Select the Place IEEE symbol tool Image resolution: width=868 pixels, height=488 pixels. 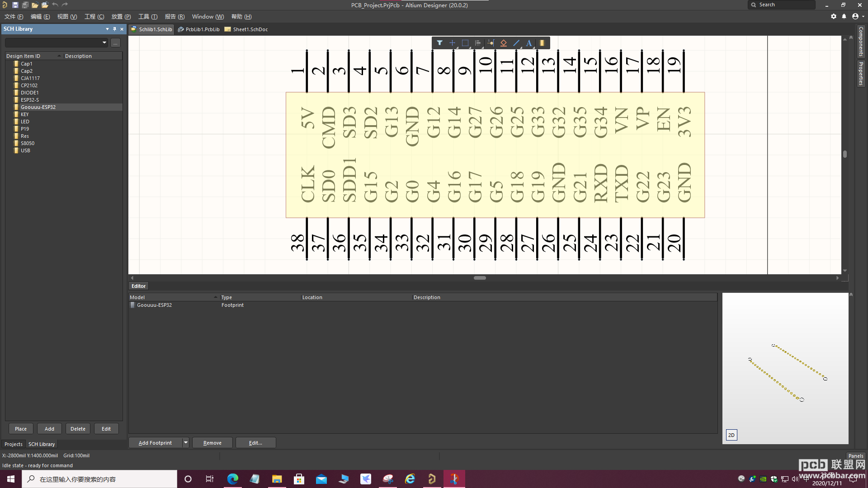coord(503,43)
